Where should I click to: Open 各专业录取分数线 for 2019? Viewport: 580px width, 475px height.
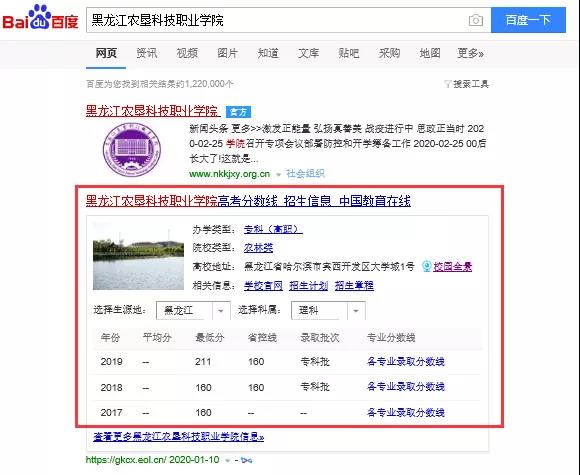(x=405, y=361)
